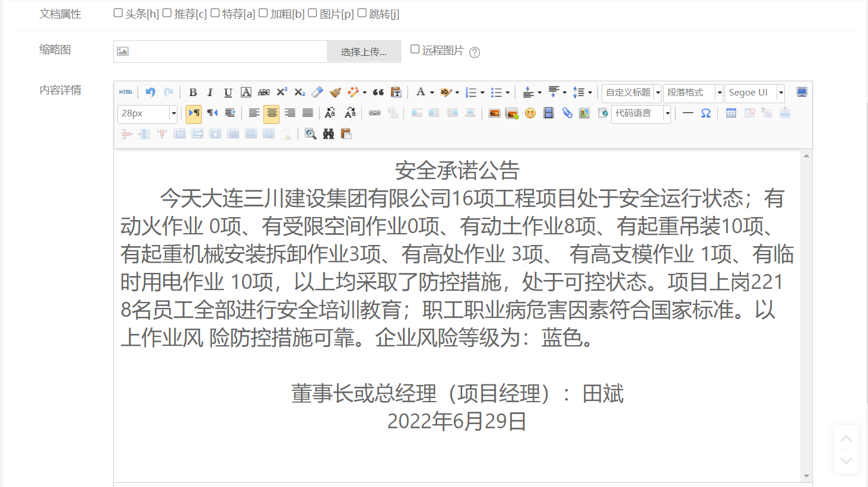Activate the format painter brush
Viewport: 868px width, 487px height.
click(335, 93)
